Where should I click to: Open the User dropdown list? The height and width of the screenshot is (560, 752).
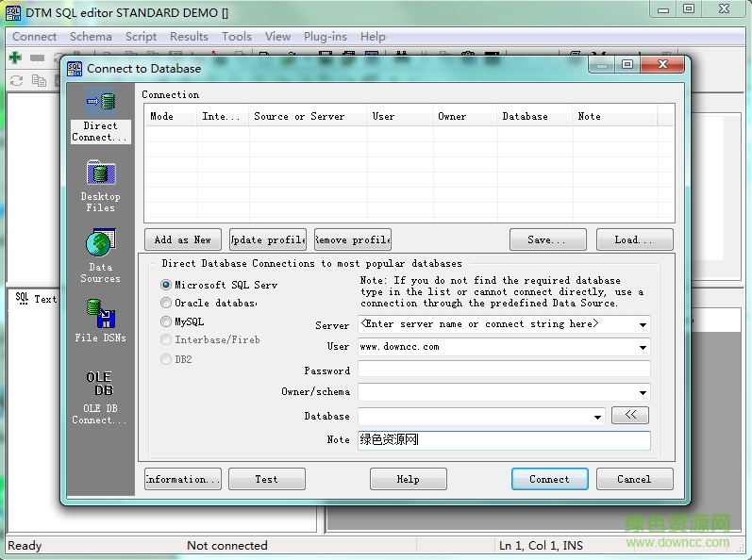643,347
